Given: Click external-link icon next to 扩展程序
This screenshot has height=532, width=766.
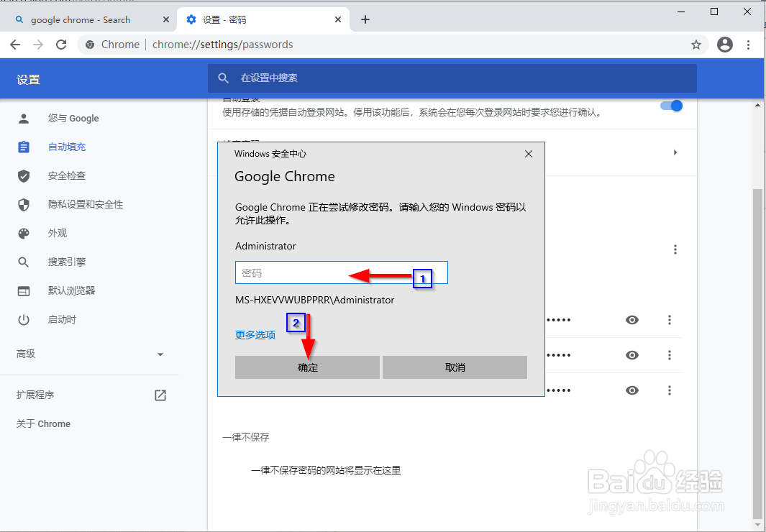Looking at the screenshot, I should (x=160, y=395).
